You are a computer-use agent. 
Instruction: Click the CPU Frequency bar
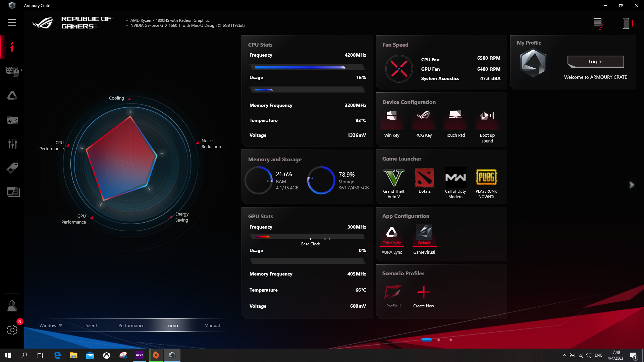pos(307,67)
